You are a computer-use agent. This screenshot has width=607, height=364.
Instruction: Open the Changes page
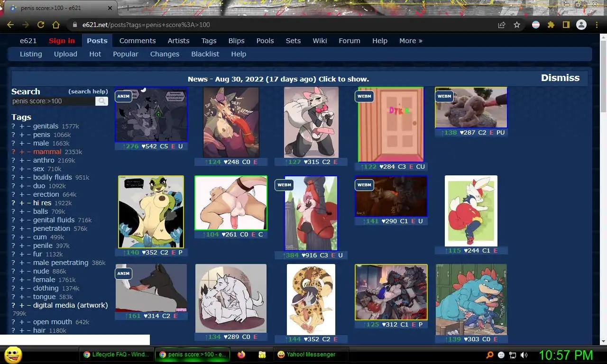click(x=165, y=54)
